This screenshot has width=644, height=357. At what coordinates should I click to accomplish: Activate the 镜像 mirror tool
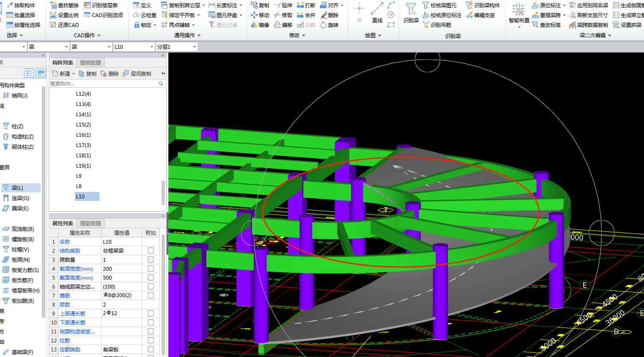[x=260, y=25]
